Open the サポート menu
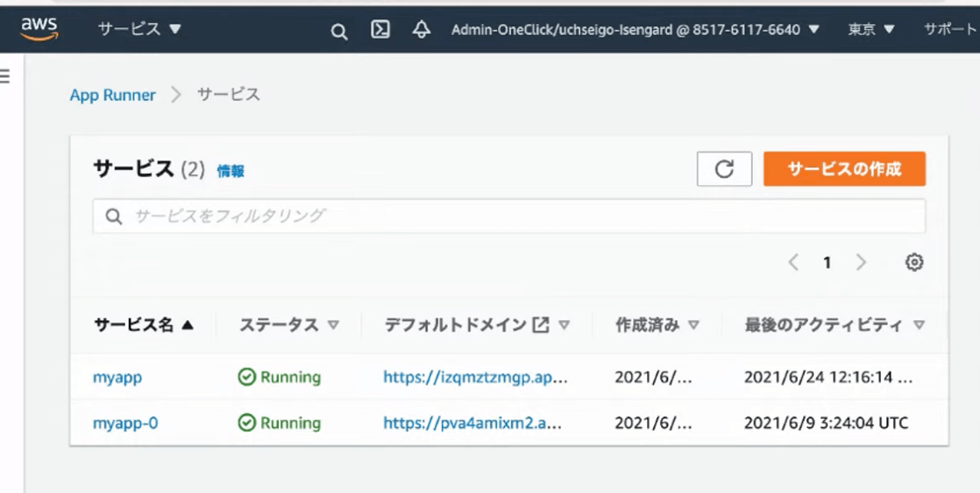 click(x=951, y=30)
